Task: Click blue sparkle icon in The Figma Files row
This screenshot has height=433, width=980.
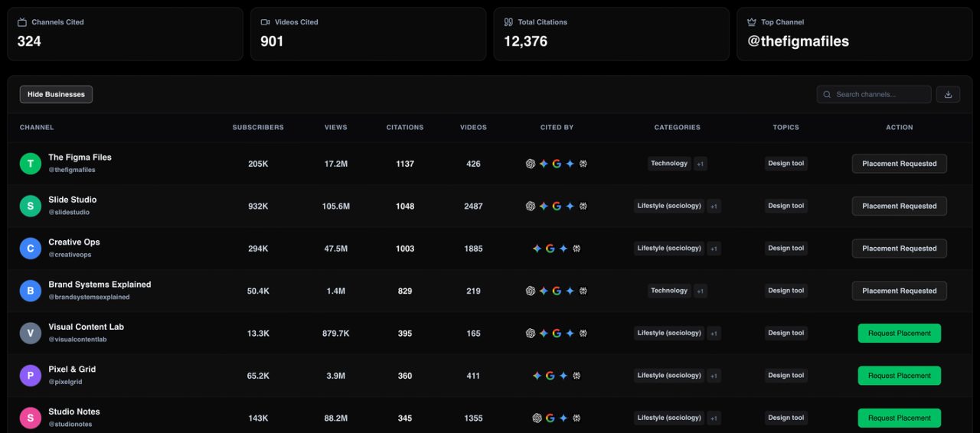Action: [570, 164]
